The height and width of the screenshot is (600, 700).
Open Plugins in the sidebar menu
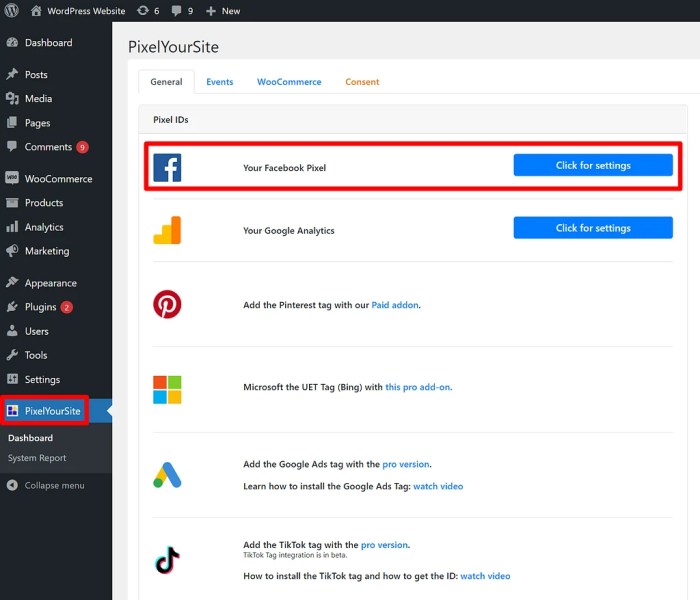[40, 307]
